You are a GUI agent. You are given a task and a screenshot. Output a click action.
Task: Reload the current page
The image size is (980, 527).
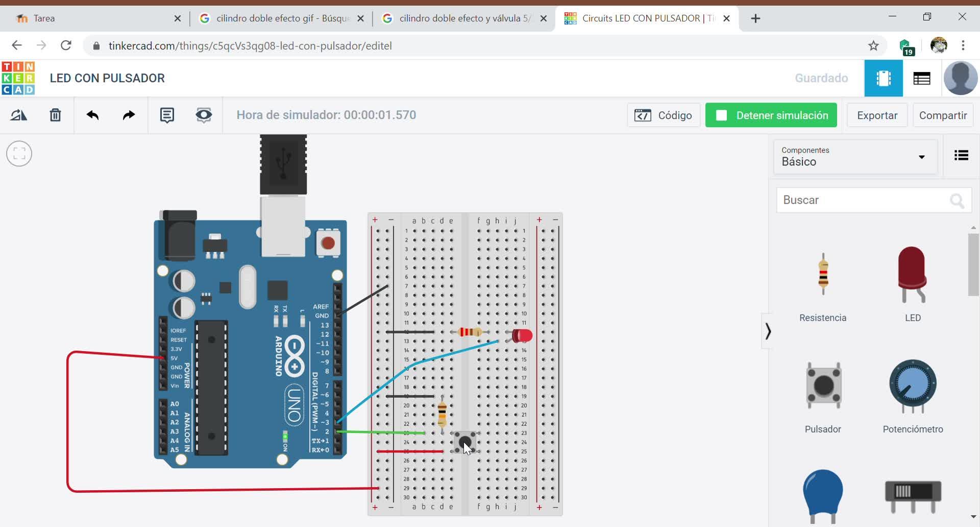(66, 45)
